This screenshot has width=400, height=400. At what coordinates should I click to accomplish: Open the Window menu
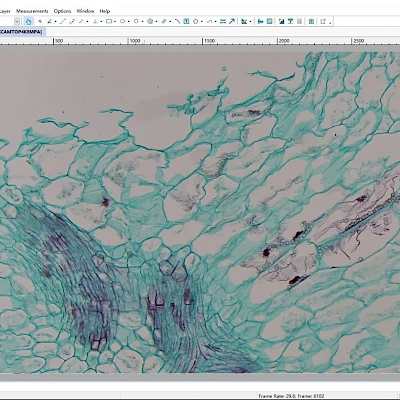pyautogui.click(x=85, y=11)
